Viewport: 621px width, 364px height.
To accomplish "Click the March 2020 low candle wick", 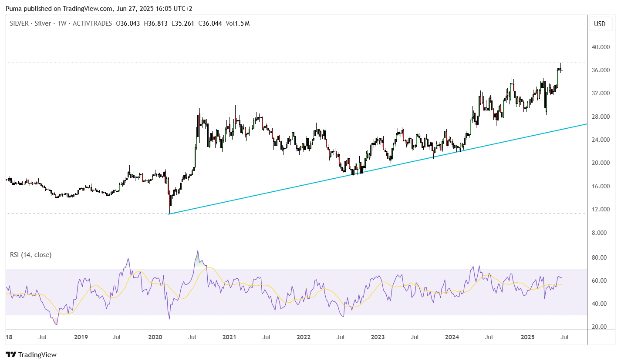I will tap(169, 210).
